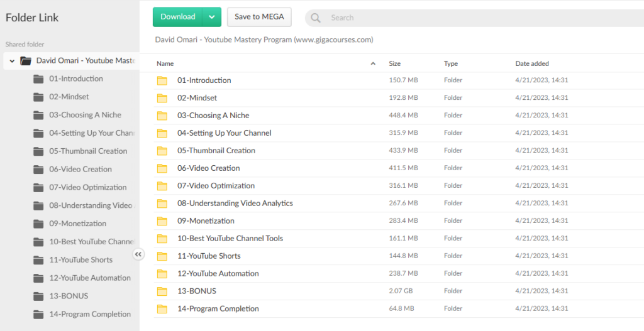Click the Save to MEGA button

tap(259, 17)
